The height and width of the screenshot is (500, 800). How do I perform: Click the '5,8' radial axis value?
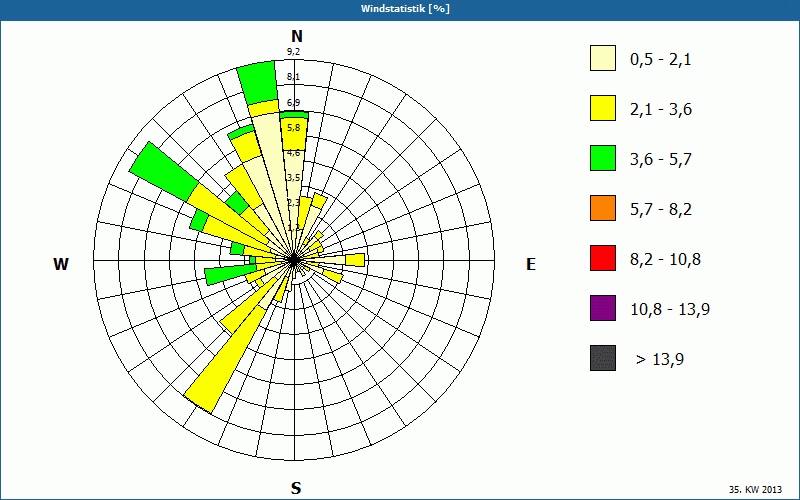tap(293, 128)
